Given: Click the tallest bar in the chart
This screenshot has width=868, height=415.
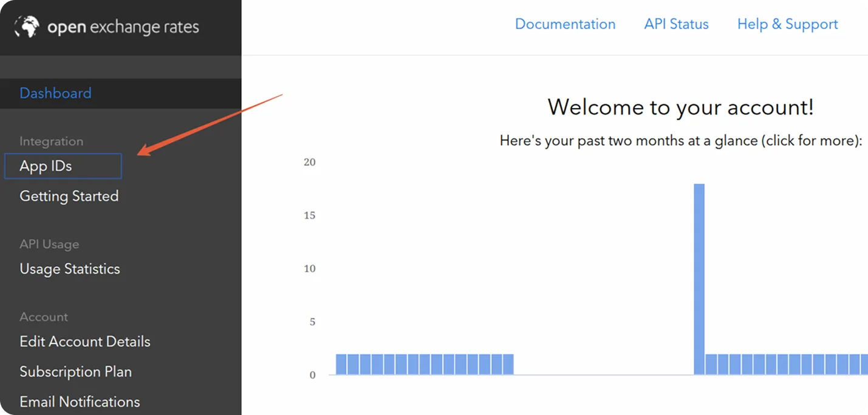Looking at the screenshot, I should click(699, 279).
